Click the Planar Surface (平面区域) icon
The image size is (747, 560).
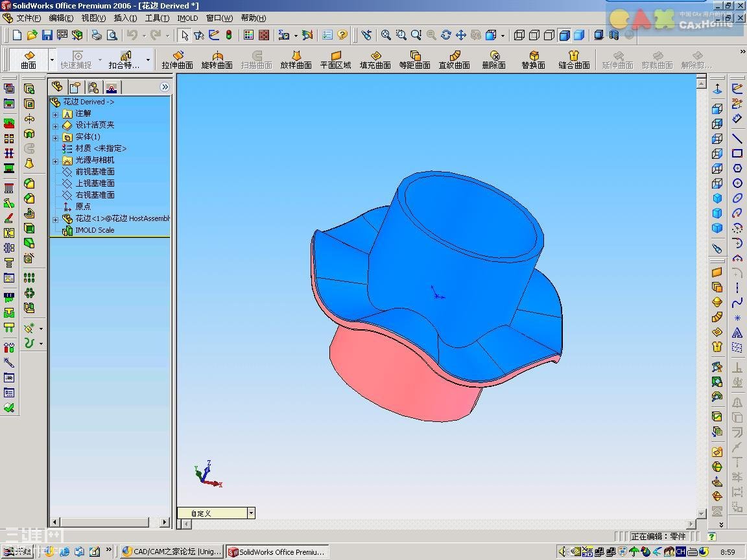335,60
